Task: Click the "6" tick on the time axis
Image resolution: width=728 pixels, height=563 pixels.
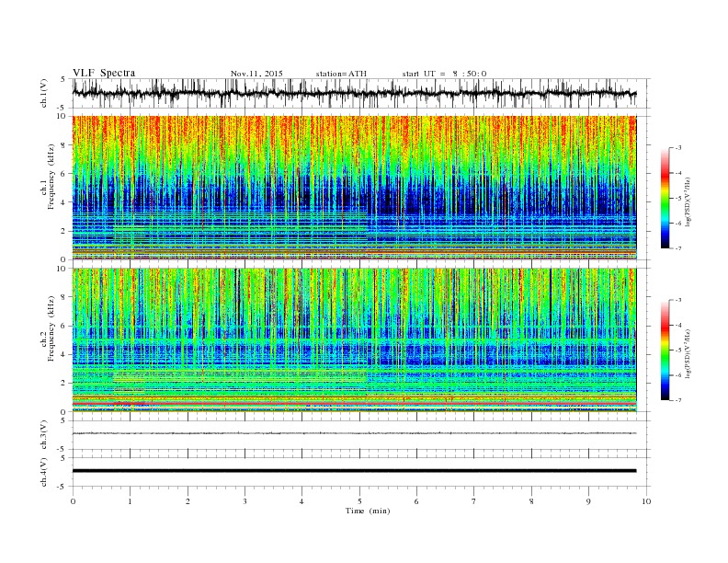Action: 416,501
